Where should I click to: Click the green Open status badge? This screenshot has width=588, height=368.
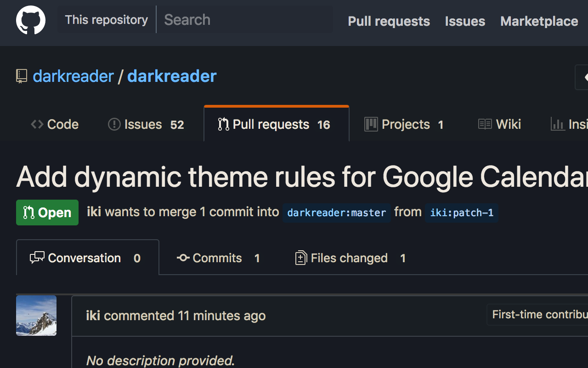pos(47,213)
